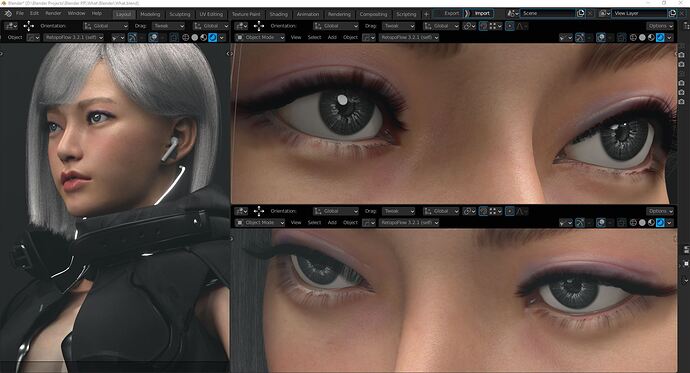Select solid shading in the left viewport
Screen dimensions: 690x373
(195, 37)
